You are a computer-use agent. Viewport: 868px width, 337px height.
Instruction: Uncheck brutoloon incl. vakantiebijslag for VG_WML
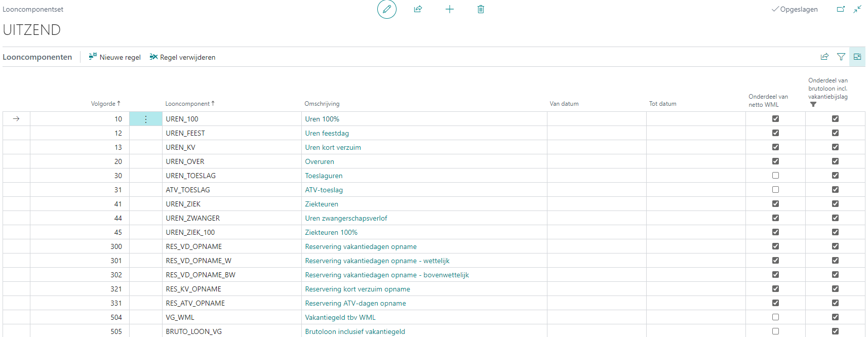[x=835, y=317]
